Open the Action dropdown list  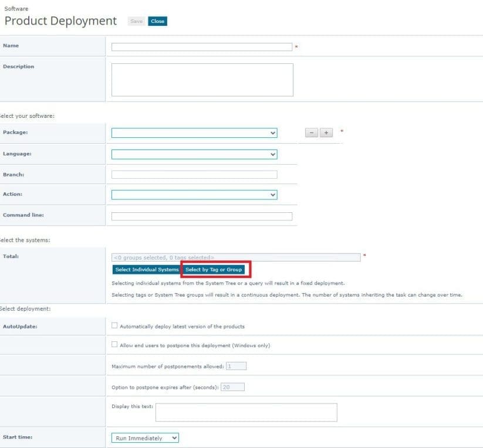(x=194, y=195)
